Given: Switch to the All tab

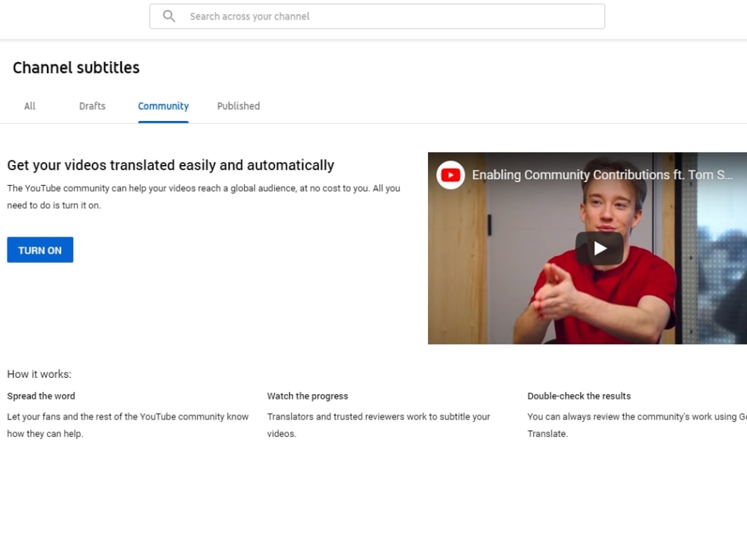Looking at the screenshot, I should click(30, 106).
